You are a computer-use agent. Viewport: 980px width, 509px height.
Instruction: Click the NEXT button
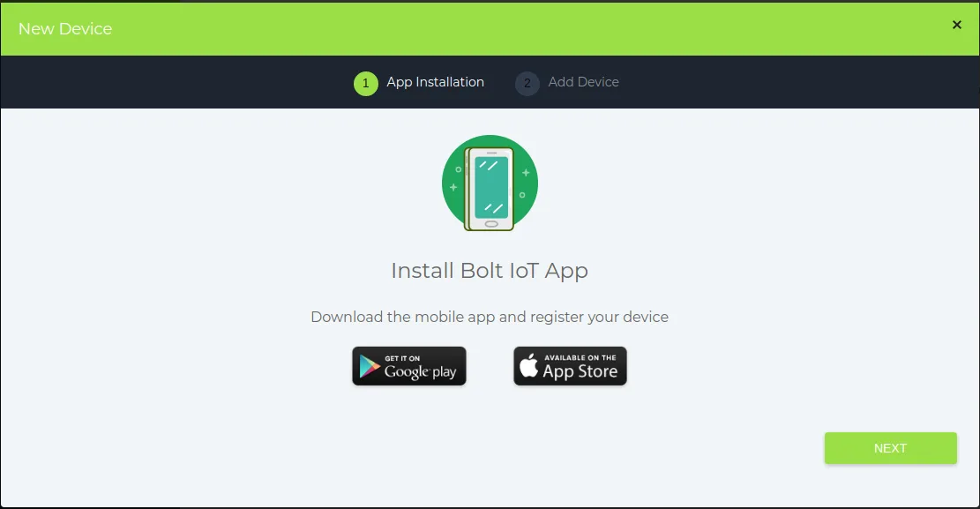[890, 448]
